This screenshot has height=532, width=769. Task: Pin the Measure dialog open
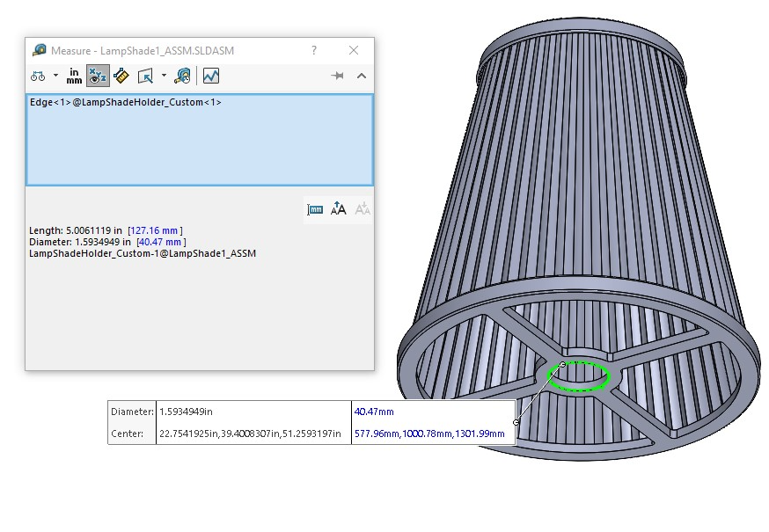[x=337, y=76]
